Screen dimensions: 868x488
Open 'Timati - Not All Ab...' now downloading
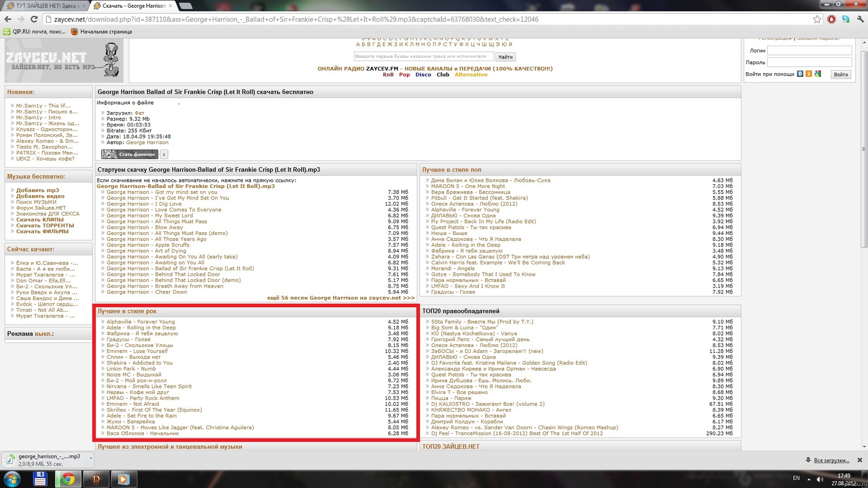(42, 310)
